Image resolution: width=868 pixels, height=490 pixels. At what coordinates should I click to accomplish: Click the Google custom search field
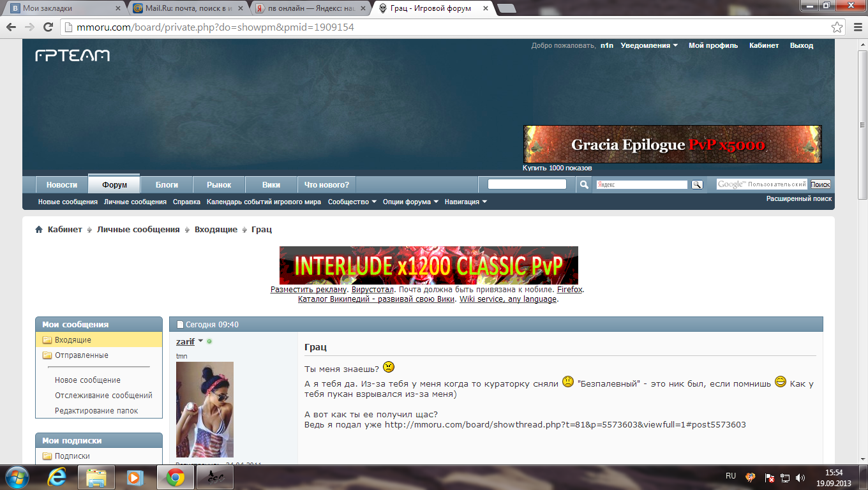[x=761, y=184]
